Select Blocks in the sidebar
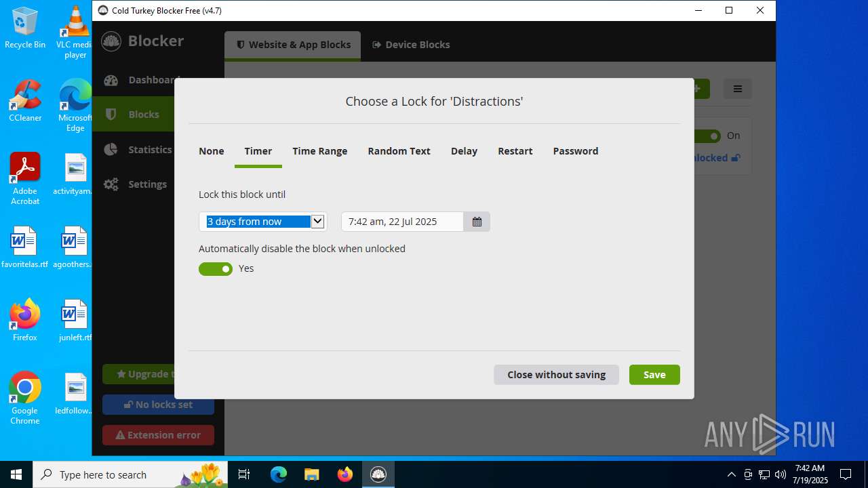Viewport: 868px width, 488px height. [x=134, y=115]
